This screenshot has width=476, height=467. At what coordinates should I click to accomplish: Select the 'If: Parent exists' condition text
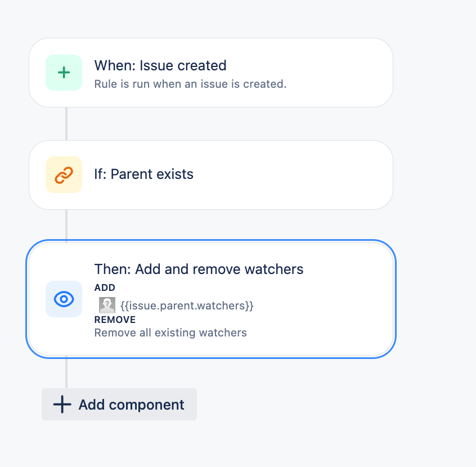(x=143, y=174)
